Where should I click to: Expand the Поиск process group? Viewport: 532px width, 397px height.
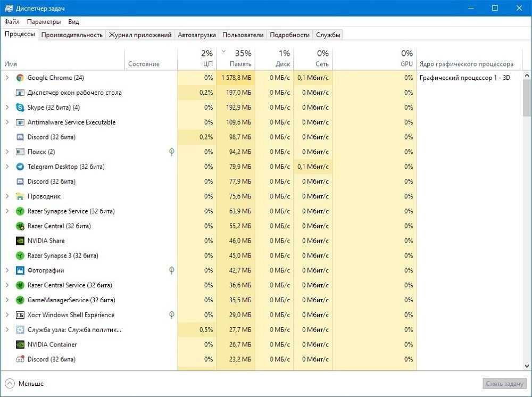pyautogui.click(x=7, y=152)
